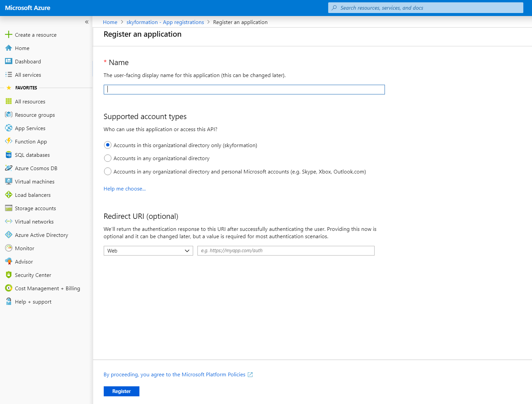This screenshot has height=404, width=532.
Task: Click the Home house icon in sidebar
Action: click(x=9, y=48)
